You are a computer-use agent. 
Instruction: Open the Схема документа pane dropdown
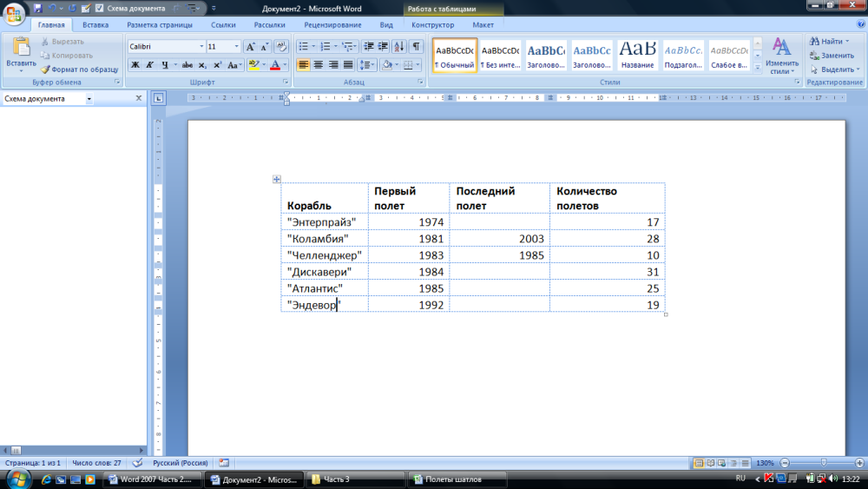[89, 98]
